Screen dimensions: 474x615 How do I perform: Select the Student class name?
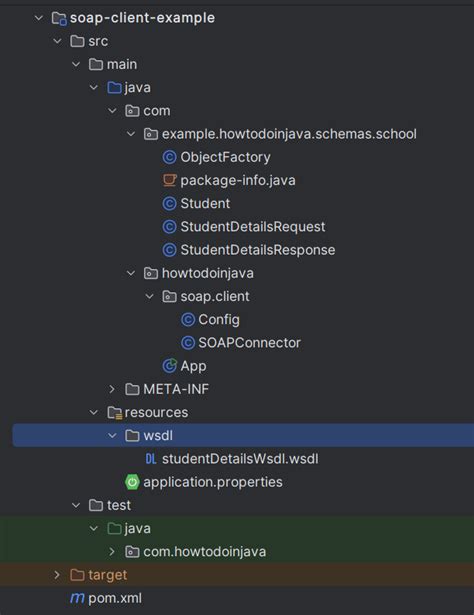pyautogui.click(x=205, y=204)
